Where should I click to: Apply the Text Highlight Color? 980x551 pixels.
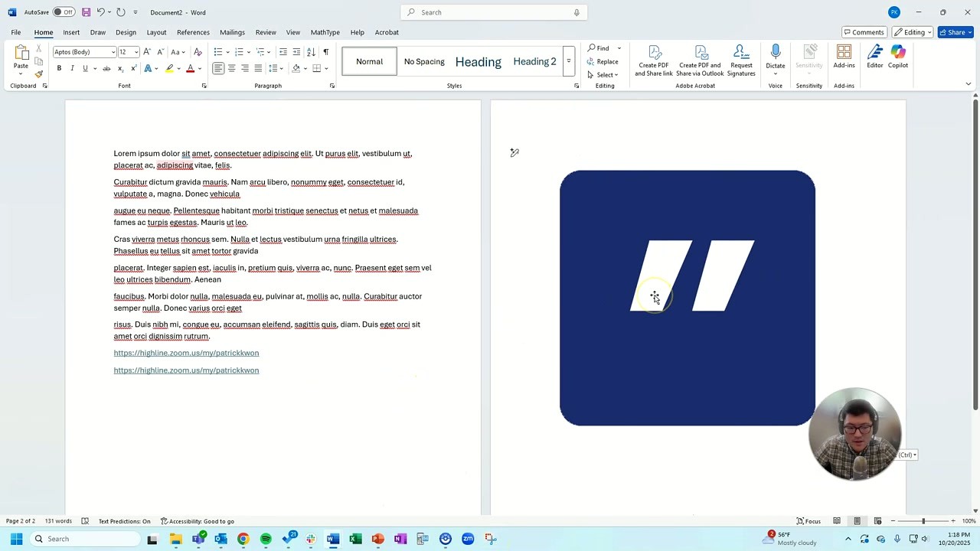(169, 68)
